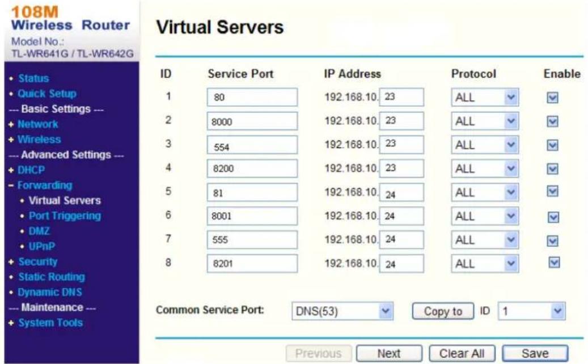Click IP Address field for ID 5
The width and height of the screenshot is (588, 364).
coord(401,192)
